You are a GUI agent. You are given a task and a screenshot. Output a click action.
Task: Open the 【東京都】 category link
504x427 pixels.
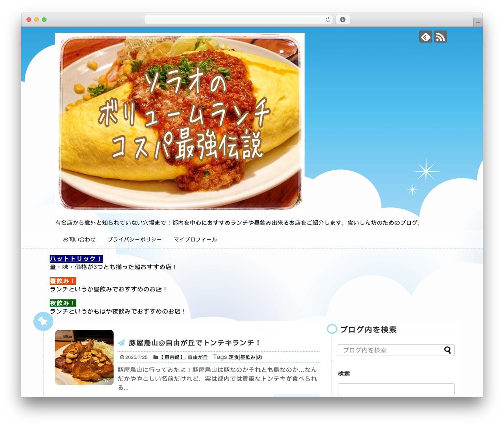click(x=172, y=357)
